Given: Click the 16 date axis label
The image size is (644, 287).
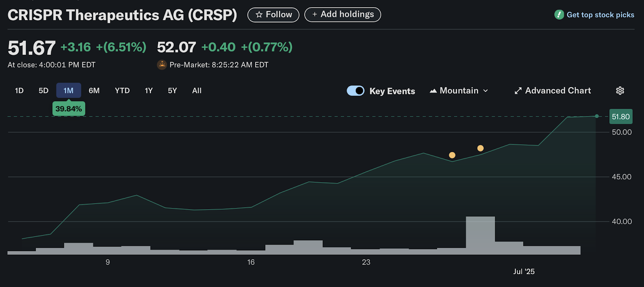Looking at the screenshot, I should (x=251, y=262).
